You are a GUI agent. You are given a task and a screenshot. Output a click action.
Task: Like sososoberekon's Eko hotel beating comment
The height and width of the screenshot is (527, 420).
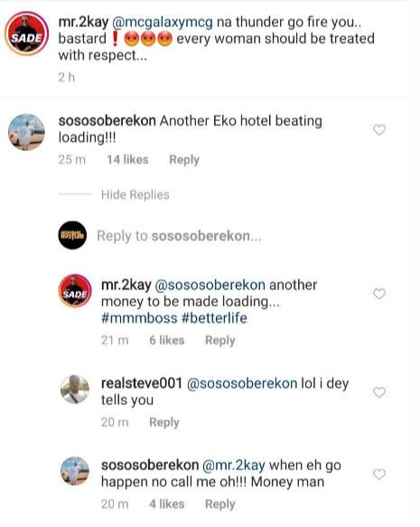coord(379,130)
